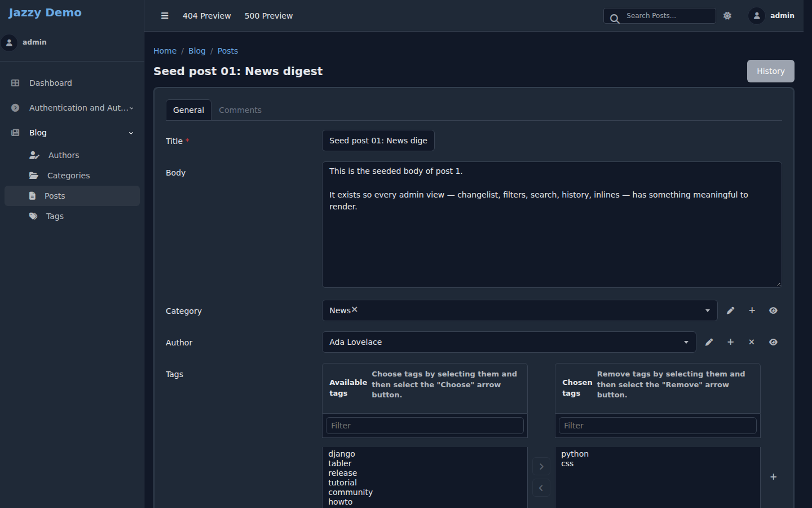Click into the Body text area
This screenshot has height=508, width=812.
click(x=552, y=225)
